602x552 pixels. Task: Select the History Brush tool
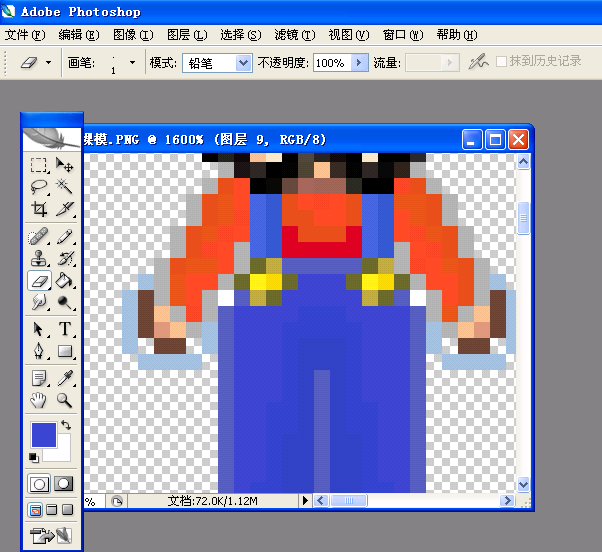coord(64,258)
